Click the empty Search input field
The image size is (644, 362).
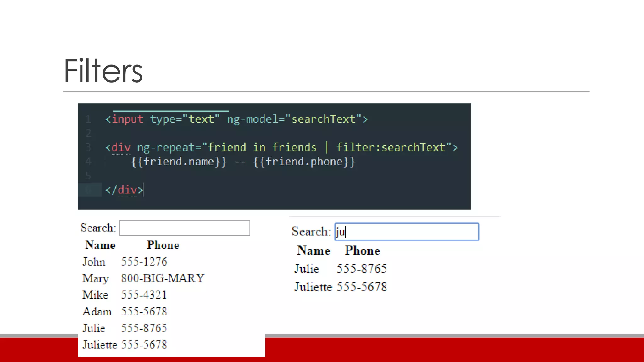(x=185, y=228)
